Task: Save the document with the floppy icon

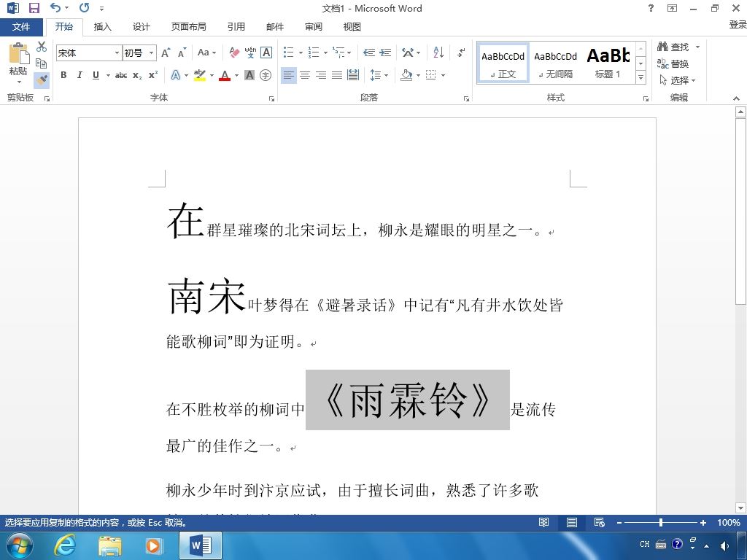Action: point(34,8)
